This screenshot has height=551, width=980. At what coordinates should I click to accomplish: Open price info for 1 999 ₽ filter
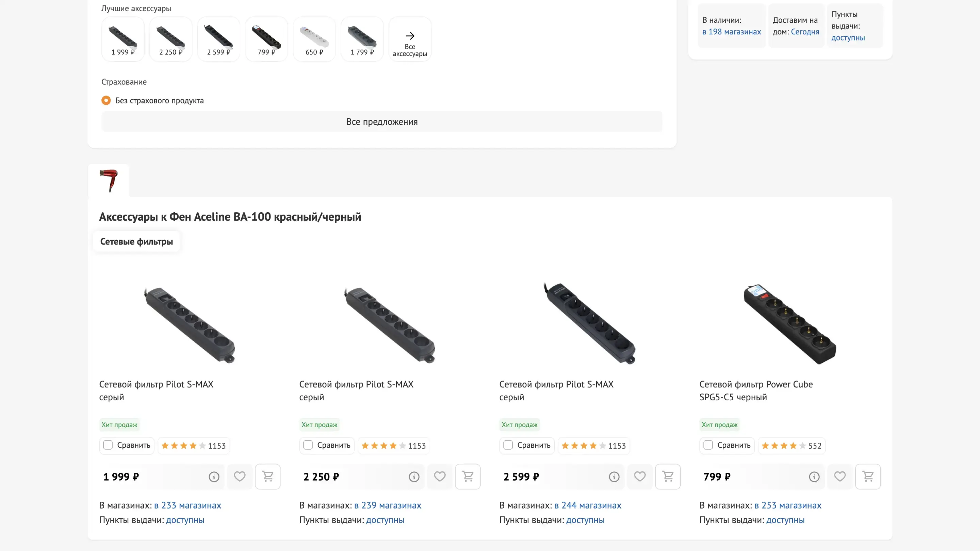pos(214,477)
